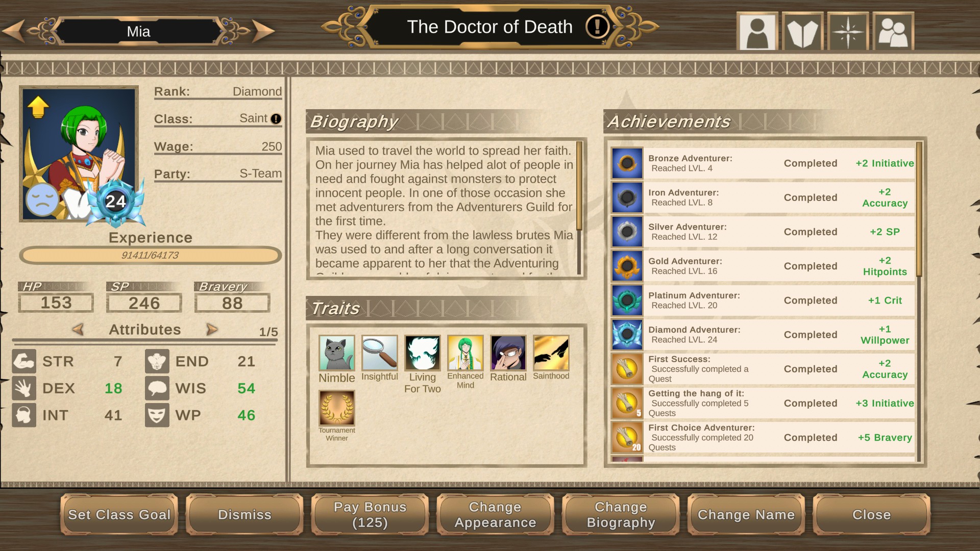This screenshot has height=551, width=980.
Task: Click the sad mood face icon
Action: (x=42, y=200)
